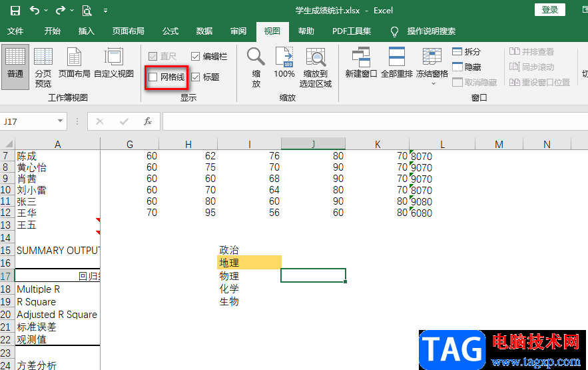Select cell containing 政治
The height and width of the screenshot is (370, 588).
coord(249,250)
